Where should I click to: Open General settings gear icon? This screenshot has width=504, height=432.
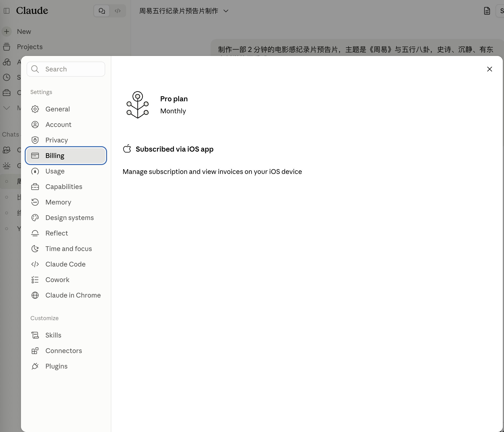[x=35, y=109]
